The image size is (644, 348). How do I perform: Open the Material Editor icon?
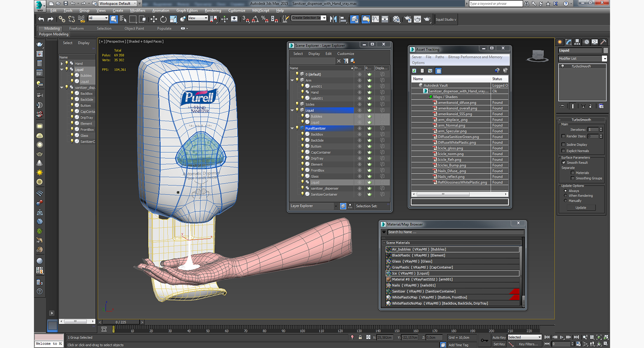(x=396, y=19)
